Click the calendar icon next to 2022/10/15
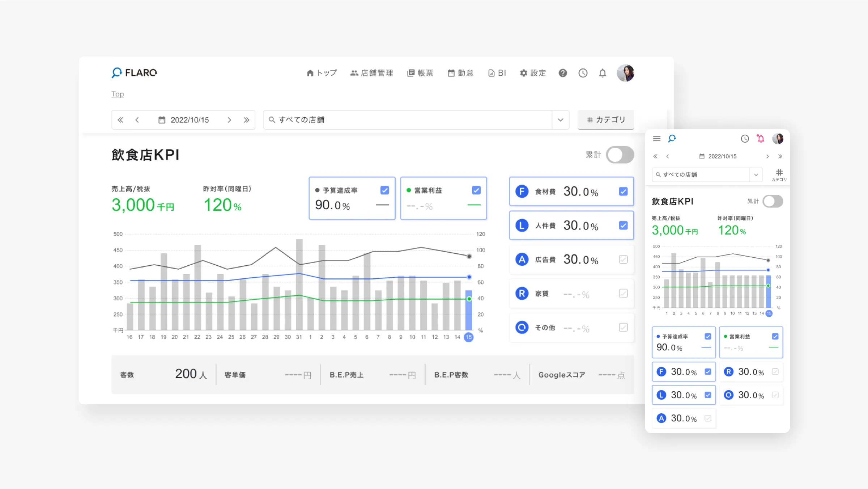This screenshot has height=489, width=868. point(161,120)
